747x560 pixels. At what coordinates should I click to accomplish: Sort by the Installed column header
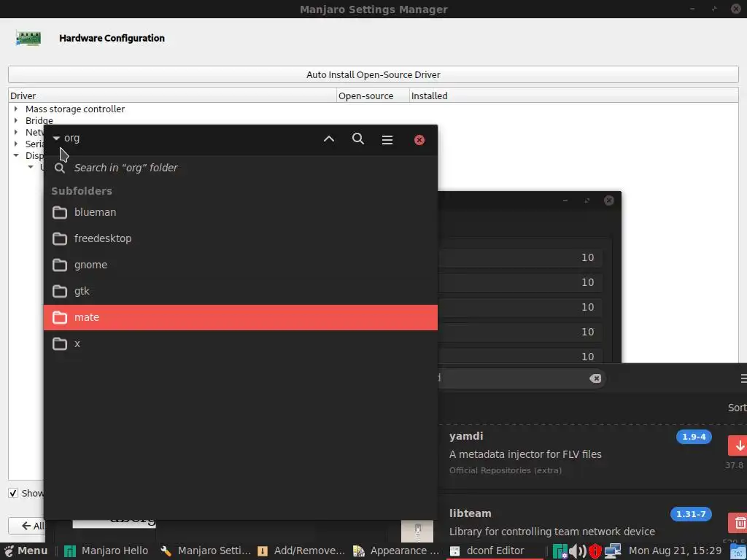(573, 96)
